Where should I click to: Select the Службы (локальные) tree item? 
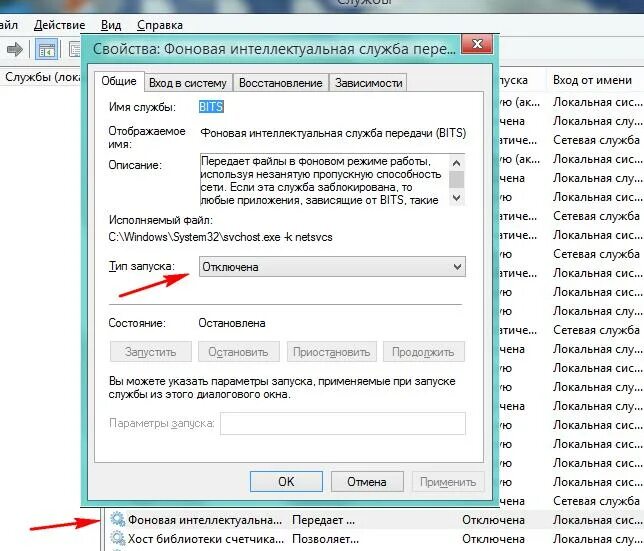43,77
